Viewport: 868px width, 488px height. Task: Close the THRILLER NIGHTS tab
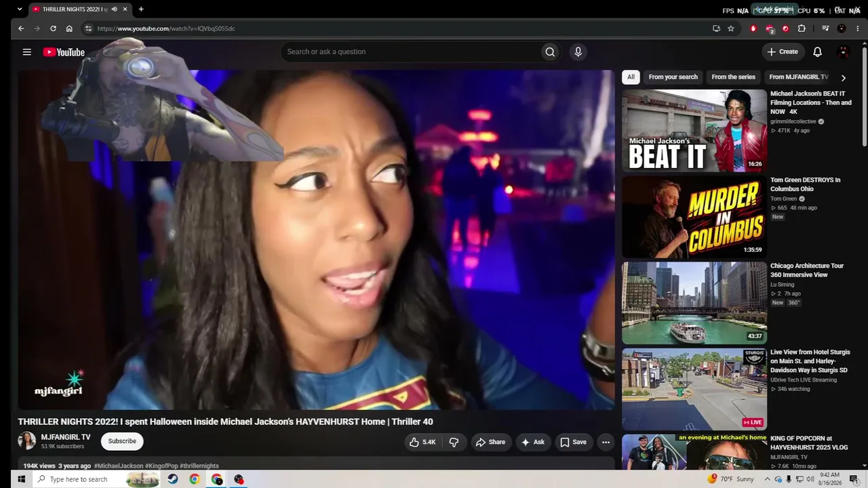pos(125,9)
